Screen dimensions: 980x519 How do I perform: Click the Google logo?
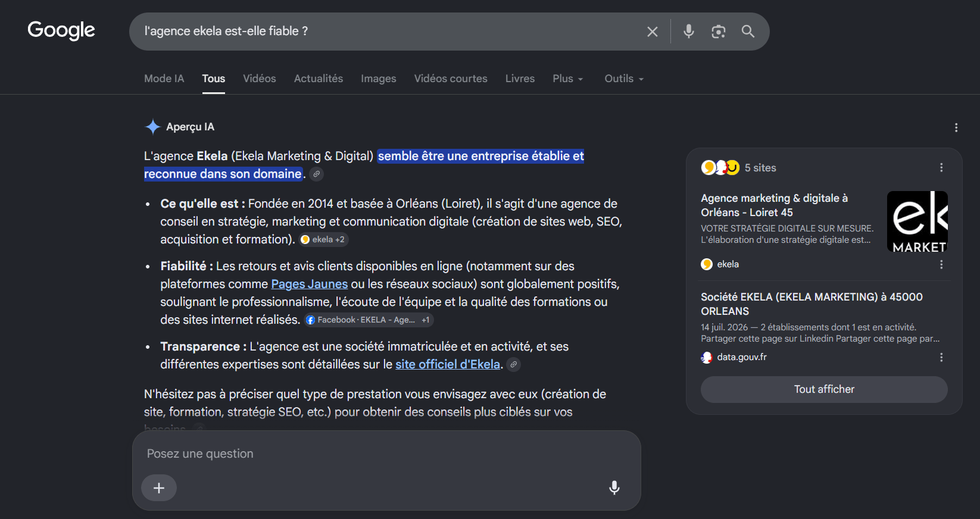61,30
